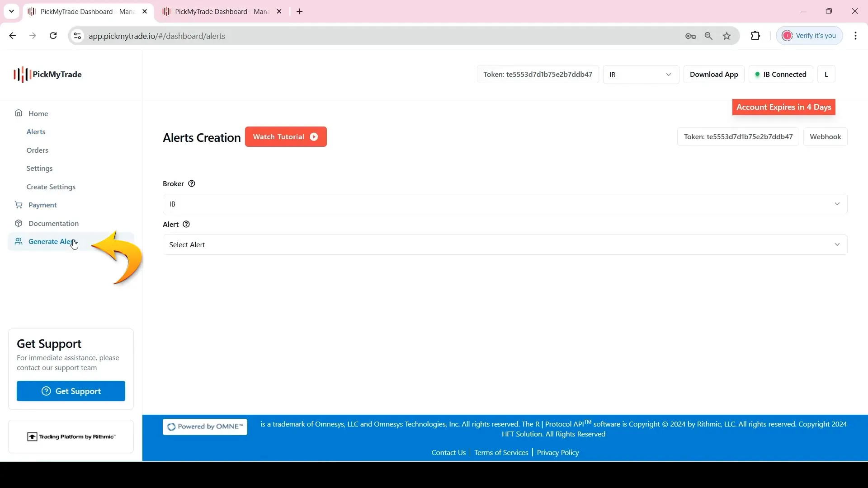Click the Home house icon in sidebar
This screenshot has width=868, height=488.
pyautogui.click(x=19, y=113)
